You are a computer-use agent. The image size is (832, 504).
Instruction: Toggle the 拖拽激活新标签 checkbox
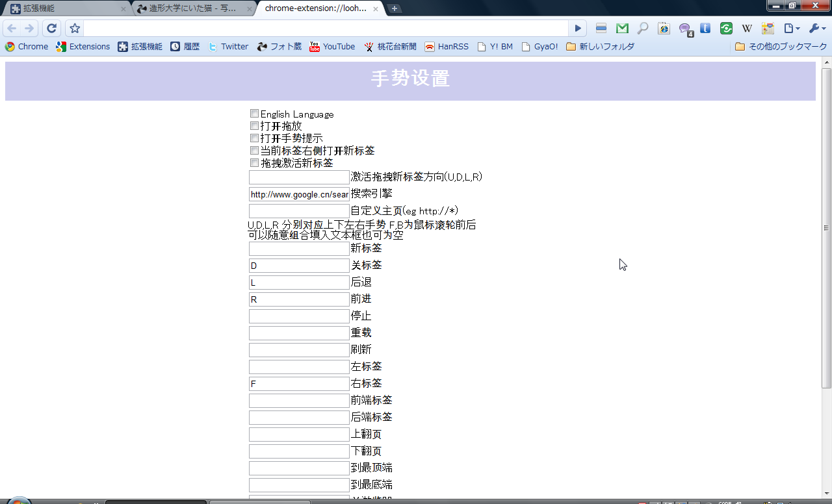point(254,163)
